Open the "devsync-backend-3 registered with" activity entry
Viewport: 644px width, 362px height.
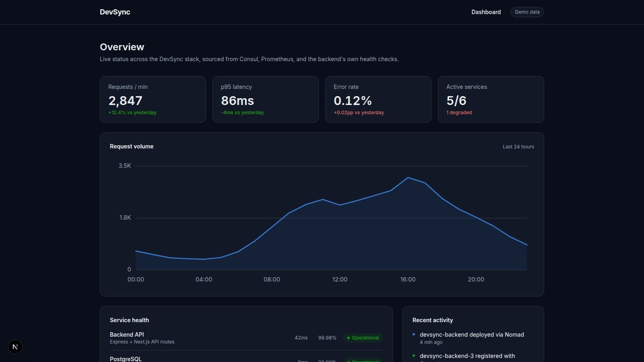[x=467, y=356]
